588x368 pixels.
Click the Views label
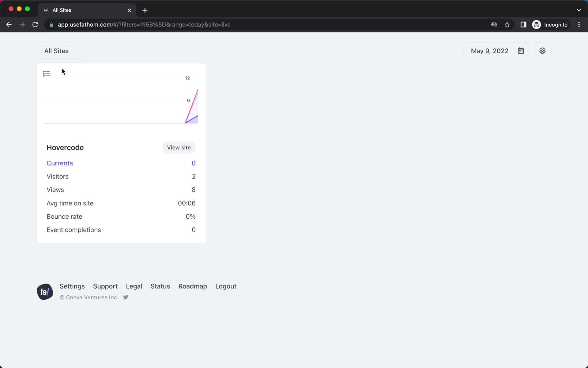pyautogui.click(x=55, y=190)
